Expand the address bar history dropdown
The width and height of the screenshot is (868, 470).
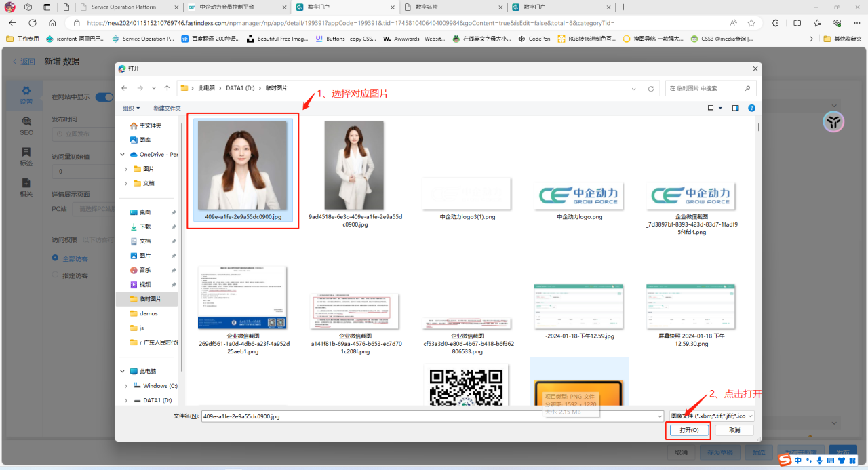633,88
